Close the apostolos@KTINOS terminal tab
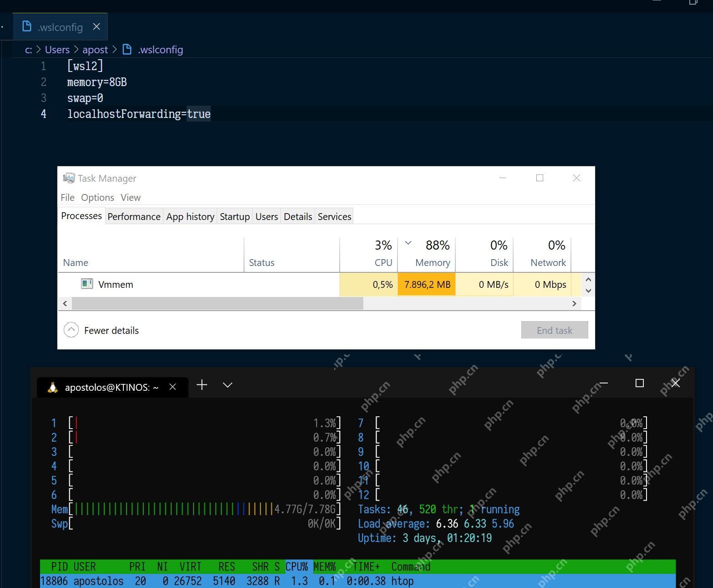713x588 pixels. click(173, 387)
